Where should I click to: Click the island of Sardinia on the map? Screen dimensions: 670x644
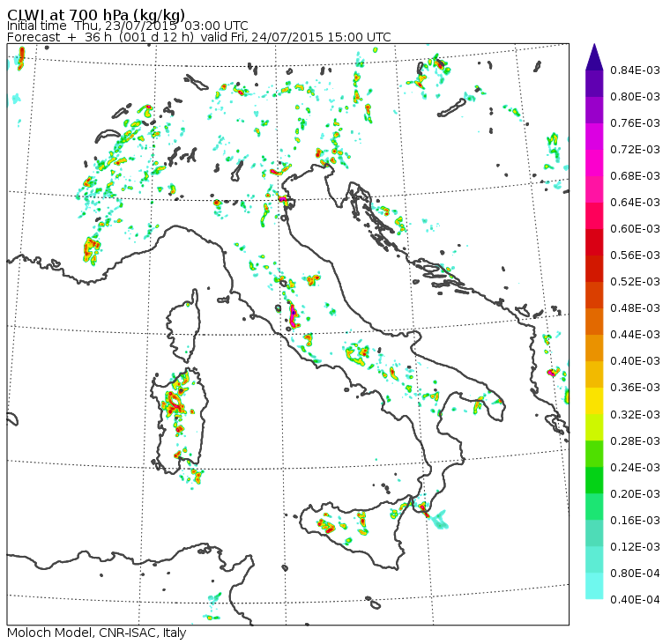180,420
